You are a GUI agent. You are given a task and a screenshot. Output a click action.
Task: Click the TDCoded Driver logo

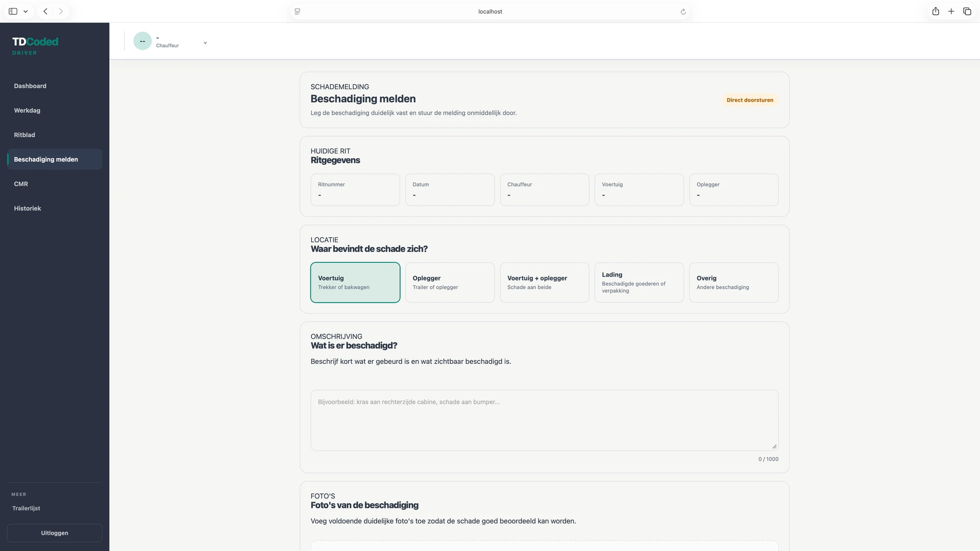(x=35, y=45)
